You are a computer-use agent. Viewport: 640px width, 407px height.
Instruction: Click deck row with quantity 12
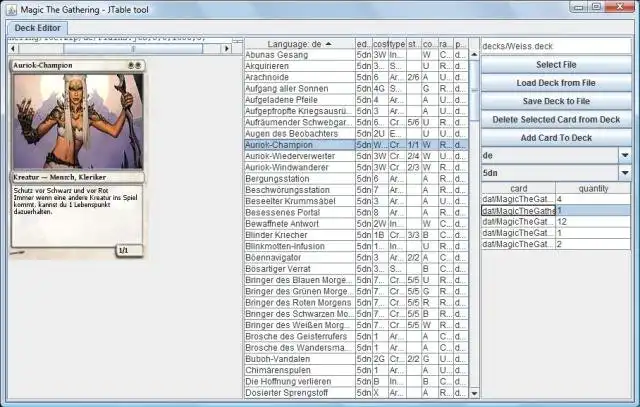[556, 222]
